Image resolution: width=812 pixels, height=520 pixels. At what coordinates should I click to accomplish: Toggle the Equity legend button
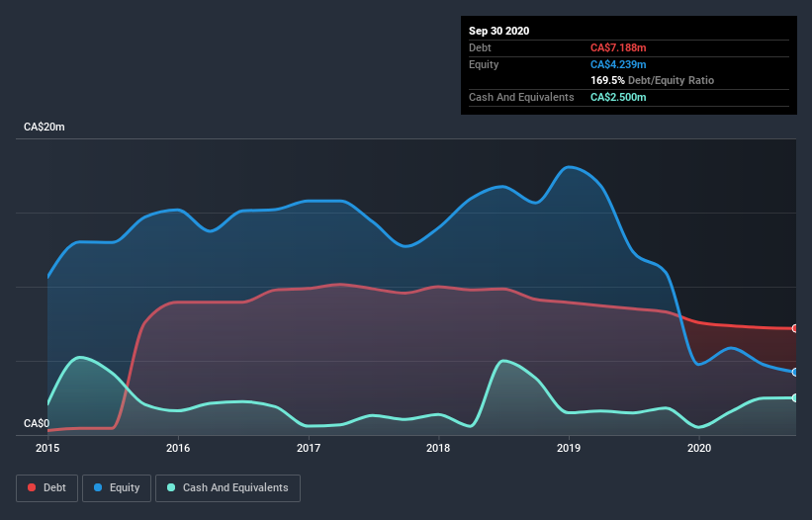click(117, 488)
